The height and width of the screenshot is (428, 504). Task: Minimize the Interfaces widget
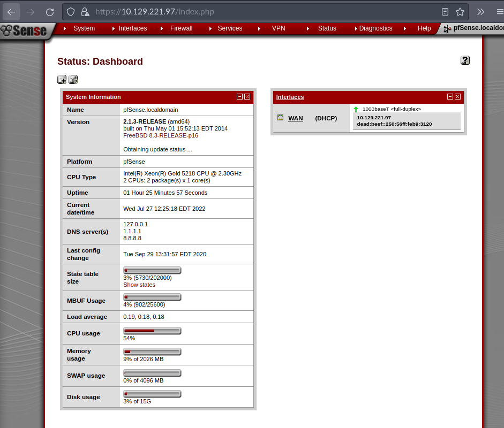pyautogui.click(x=450, y=97)
